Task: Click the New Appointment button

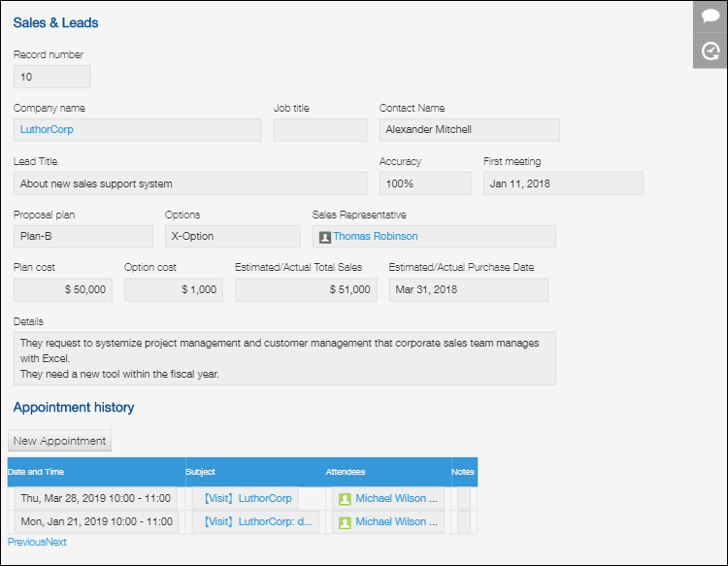Action: (60, 441)
